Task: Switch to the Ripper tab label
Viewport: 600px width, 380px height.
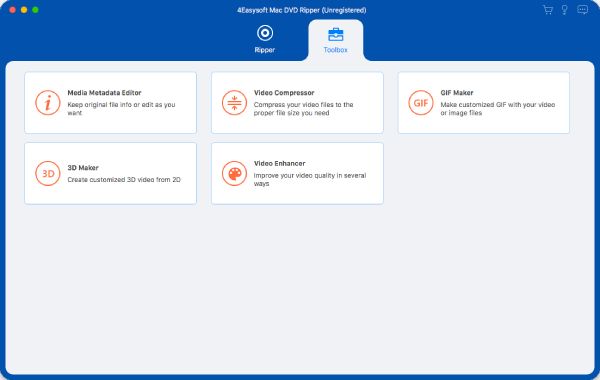Action: [x=265, y=50]
